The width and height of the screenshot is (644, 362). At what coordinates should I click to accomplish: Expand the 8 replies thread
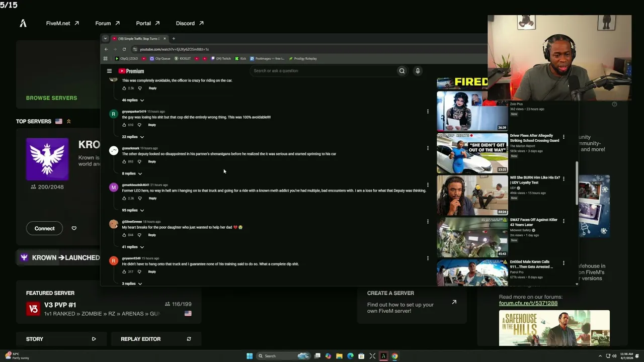point(132,173)
